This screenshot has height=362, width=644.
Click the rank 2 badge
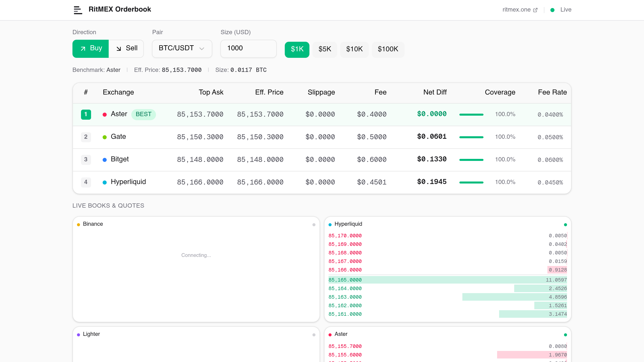pos(86,137)
